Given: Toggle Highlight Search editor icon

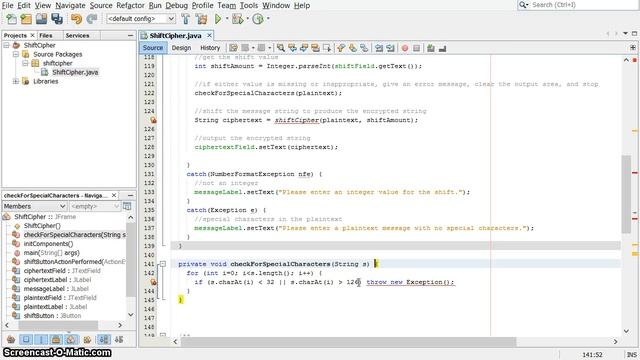Looking at the screenshot, I should [316, 48].
